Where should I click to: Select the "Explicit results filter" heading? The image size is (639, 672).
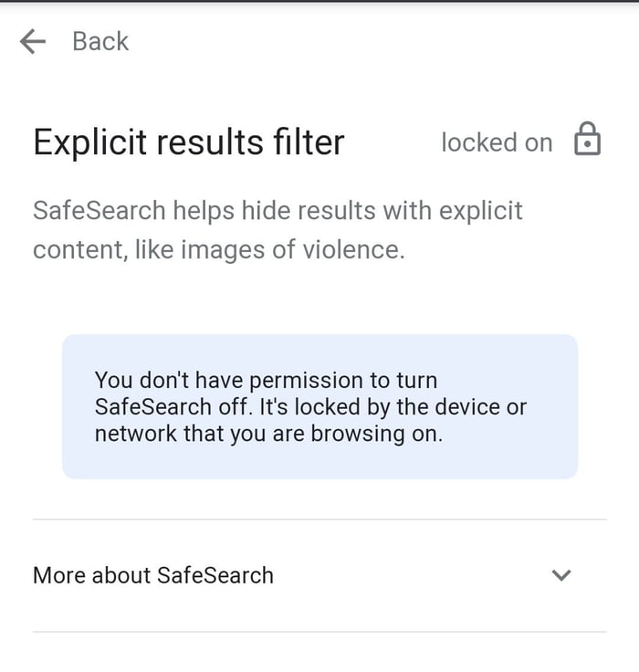189,142
